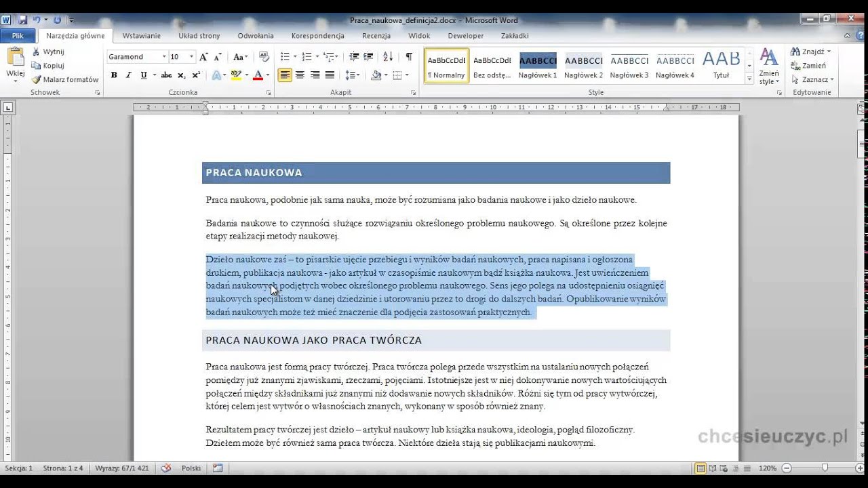
Task: Apply the Bez odstępów style
Action: (492, 66)
